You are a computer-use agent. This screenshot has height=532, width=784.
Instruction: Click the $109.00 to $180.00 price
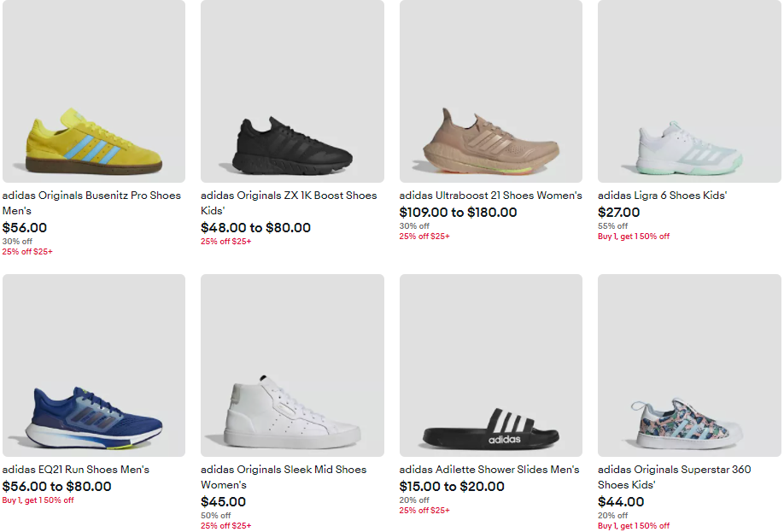click(x=458, y=213)
